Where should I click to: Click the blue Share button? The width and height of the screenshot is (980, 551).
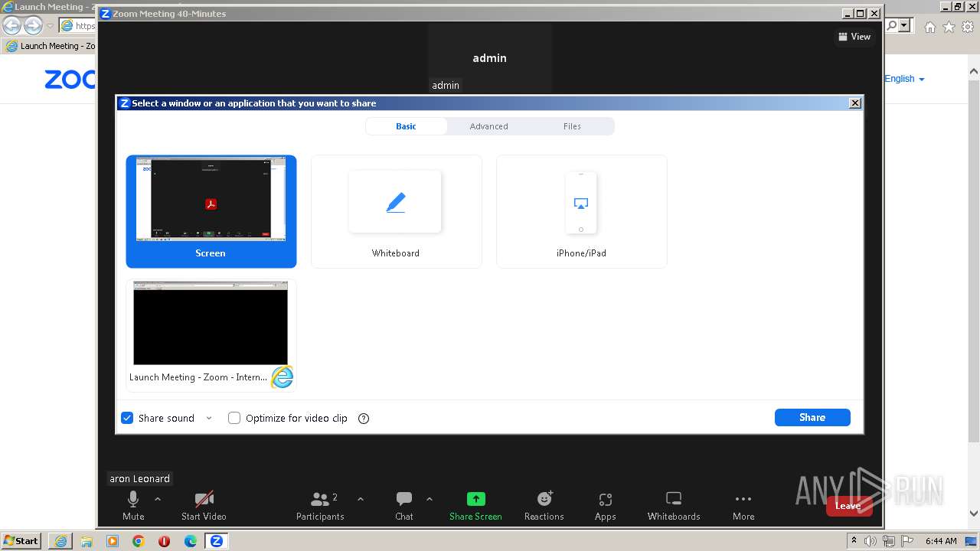(x=812, y=417)
